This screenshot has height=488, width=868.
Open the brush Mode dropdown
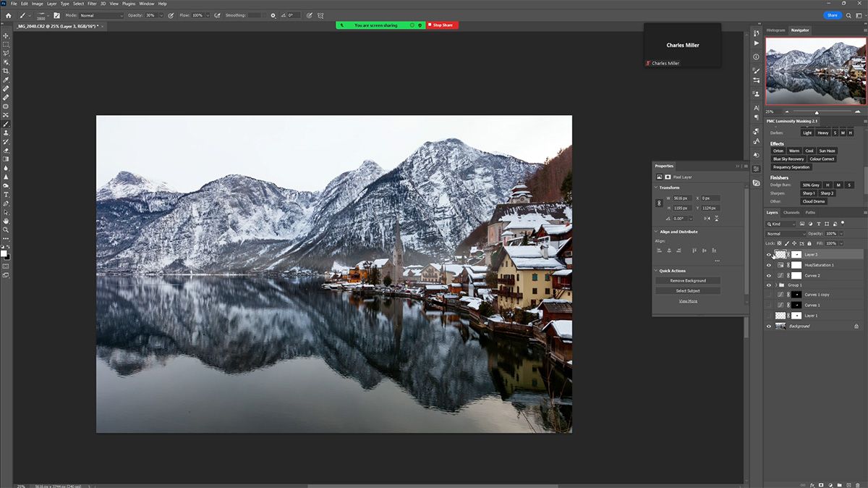click(101, 15)
